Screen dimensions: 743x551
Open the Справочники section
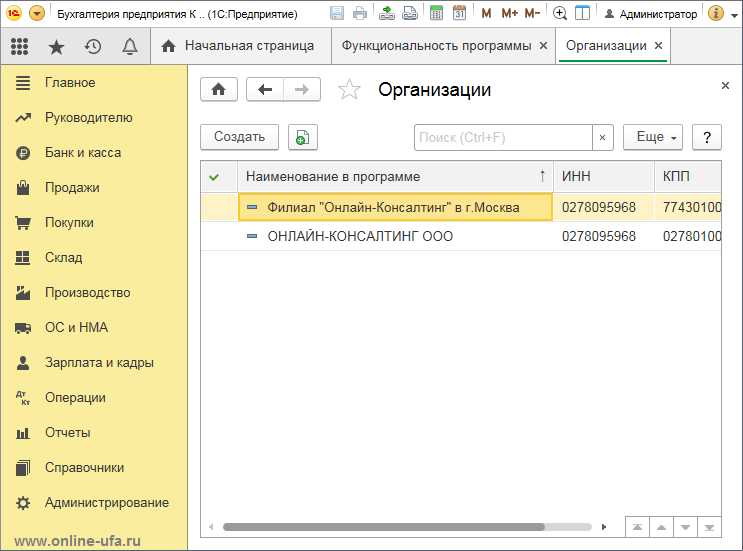pos(84,468)
